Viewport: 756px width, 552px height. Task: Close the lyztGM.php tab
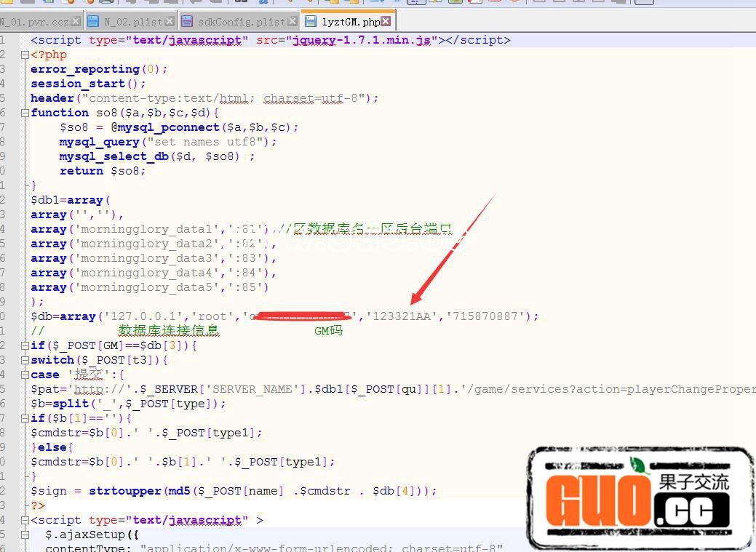[x=386, y=22]
